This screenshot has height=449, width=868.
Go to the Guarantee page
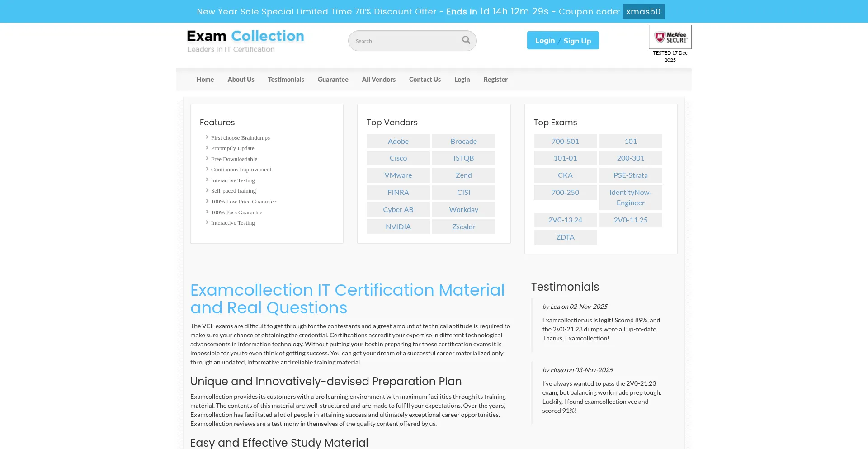[333, 79]
